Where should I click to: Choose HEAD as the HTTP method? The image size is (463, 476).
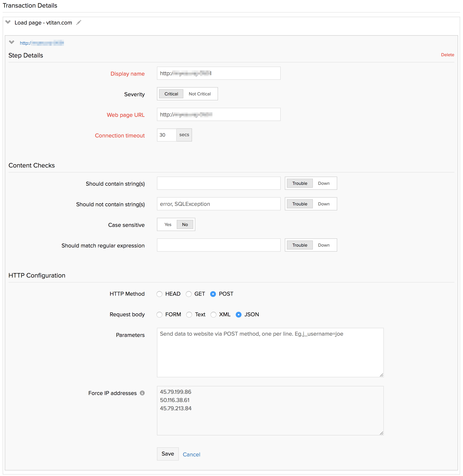coord(159,294)
